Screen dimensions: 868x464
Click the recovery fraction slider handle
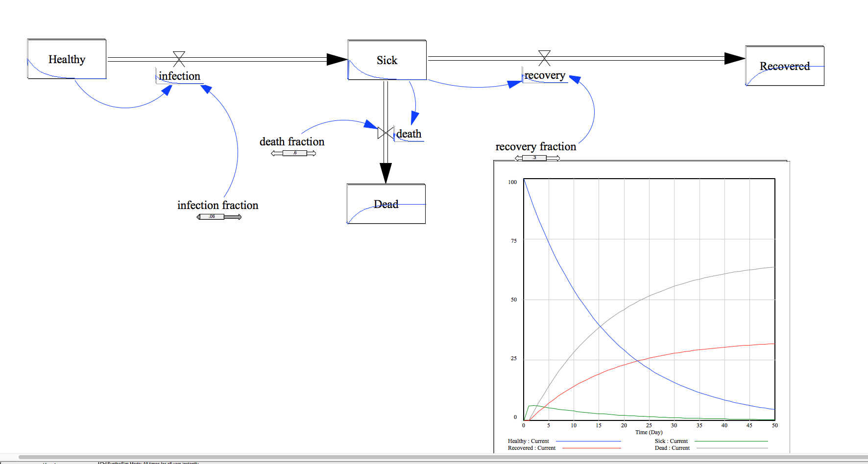(534, 158)
